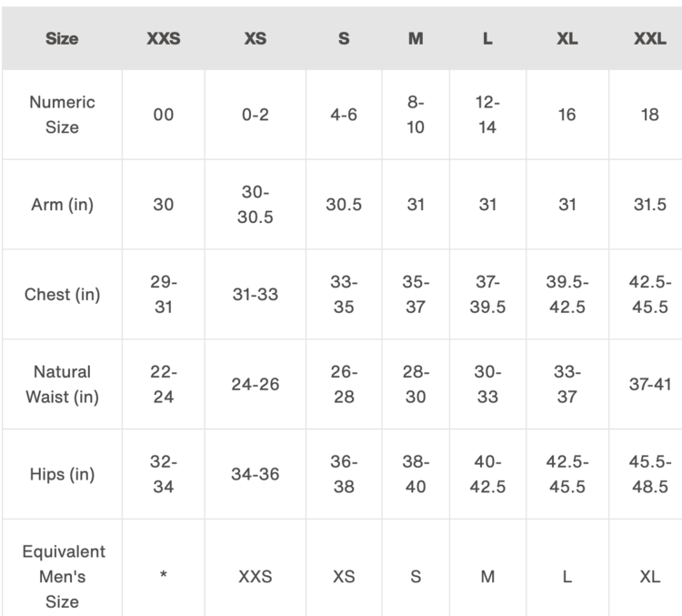
Task: Click the "Arm (in)" row label
Action: click(62, 205)
